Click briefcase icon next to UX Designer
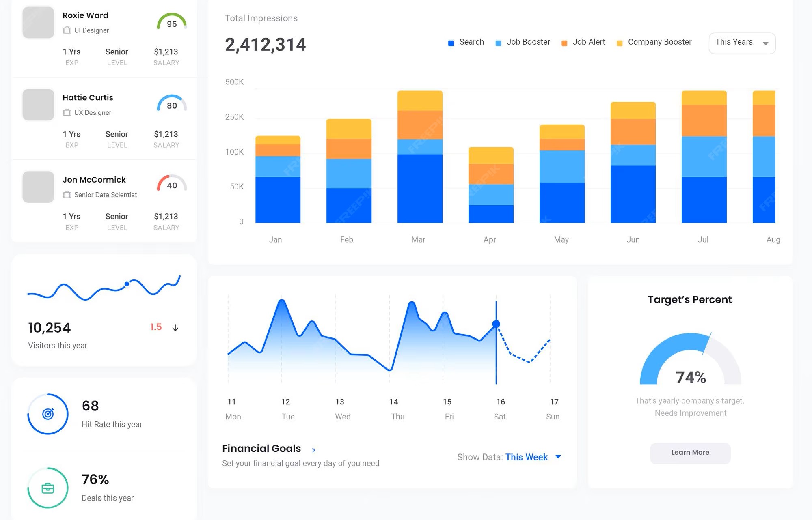This screenshot has height=520, width=812. point(67,113)
